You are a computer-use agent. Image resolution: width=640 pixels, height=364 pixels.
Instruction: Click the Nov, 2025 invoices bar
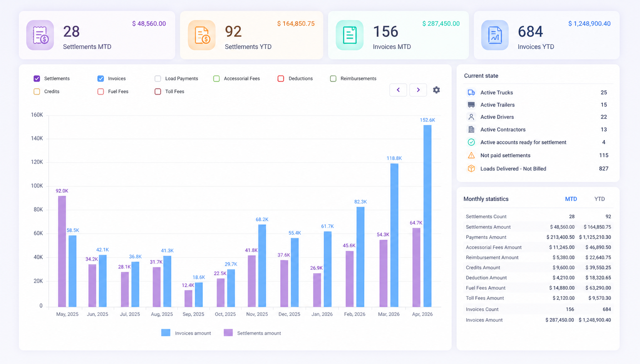(262, 265)
